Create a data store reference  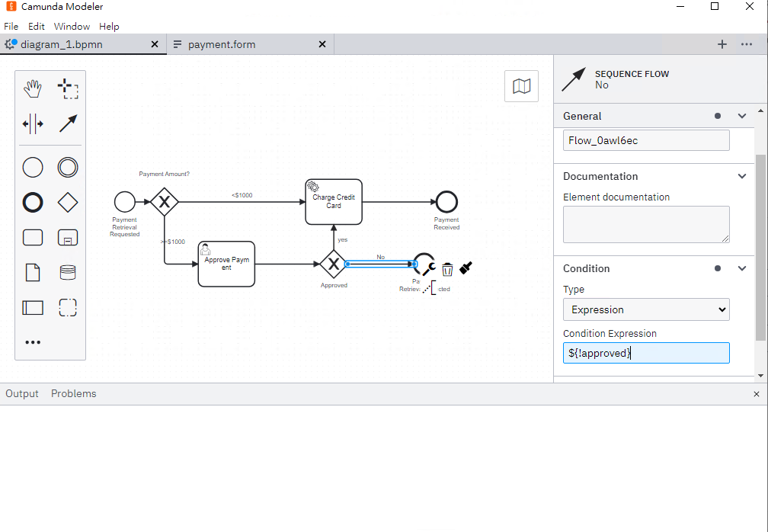tap(68, 272)
